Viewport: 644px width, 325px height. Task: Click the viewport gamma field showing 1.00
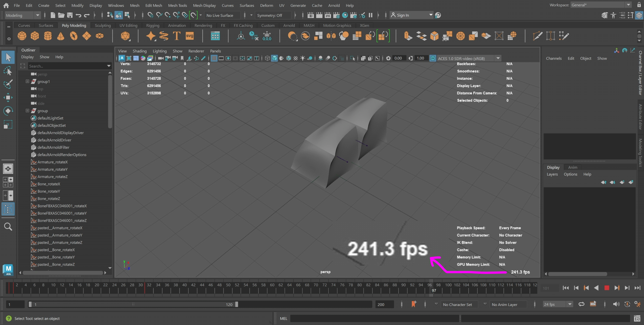point(421,58)
